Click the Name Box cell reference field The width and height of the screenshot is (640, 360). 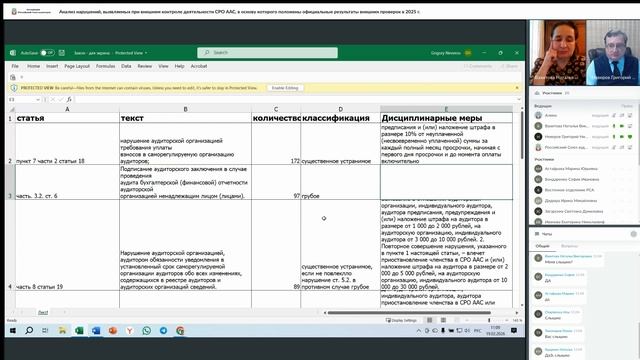(22, 100)
